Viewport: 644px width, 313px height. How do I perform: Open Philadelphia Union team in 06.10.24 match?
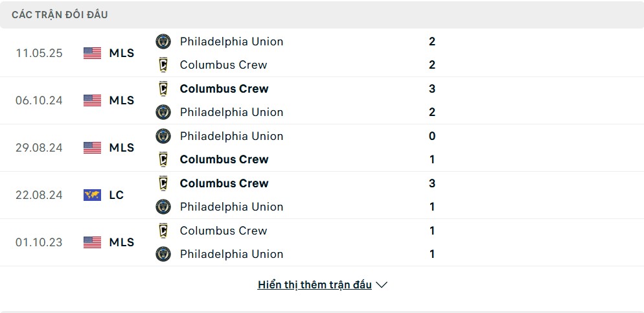point(232,112)
